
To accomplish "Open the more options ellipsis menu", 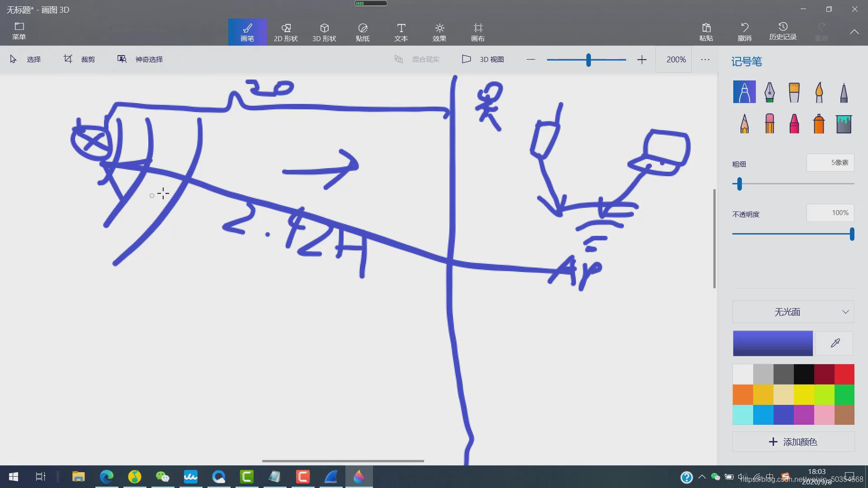I will click(705, 59).
